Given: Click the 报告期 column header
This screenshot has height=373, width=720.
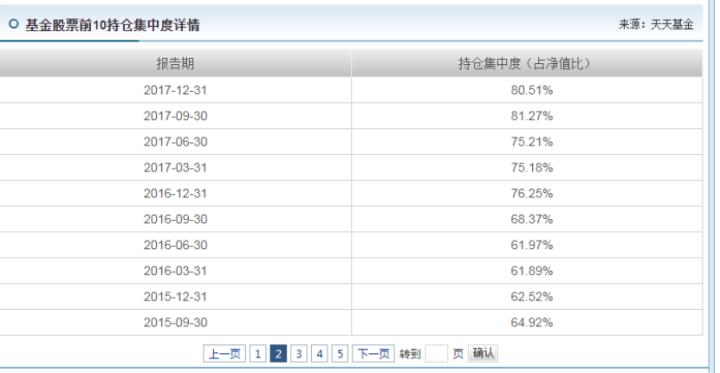Looking at the screenshot, I should click(x=175, y=63).
